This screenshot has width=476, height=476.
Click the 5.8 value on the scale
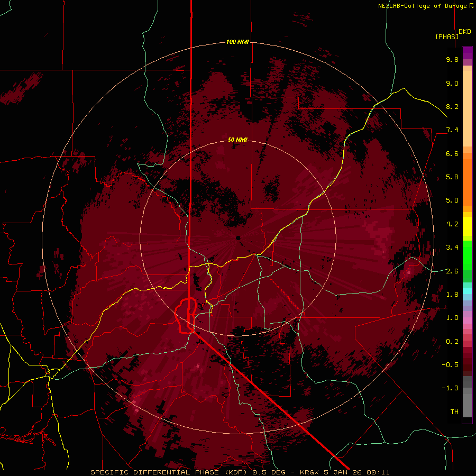coord(452,177)
